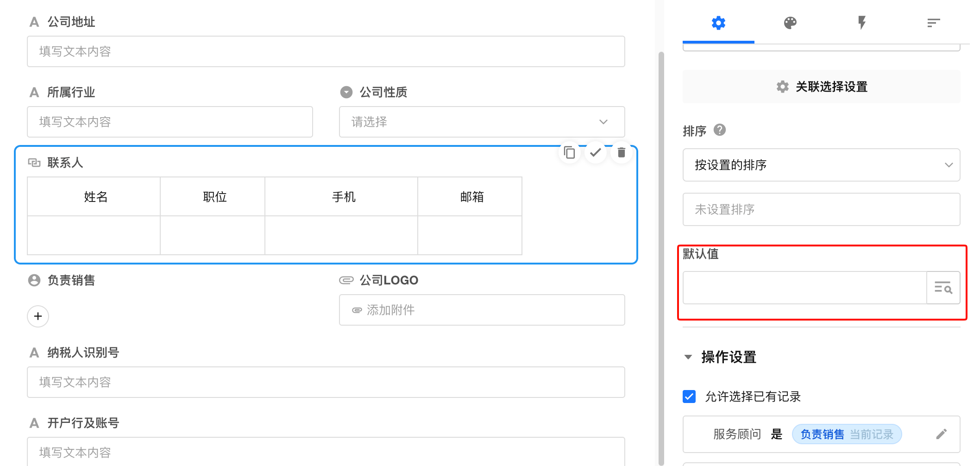Delete the 联系人 field with trash icon
This screenshot has height=466, width=980.
[622, 152]
